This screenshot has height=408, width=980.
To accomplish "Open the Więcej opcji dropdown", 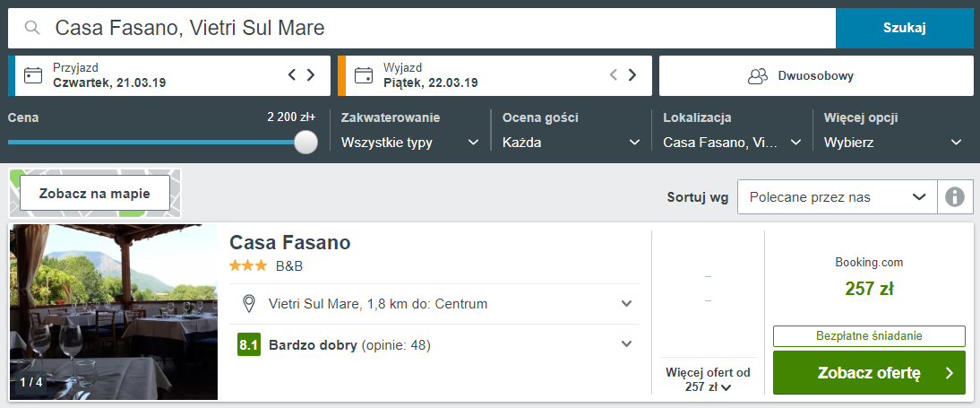I will [892, 143].
